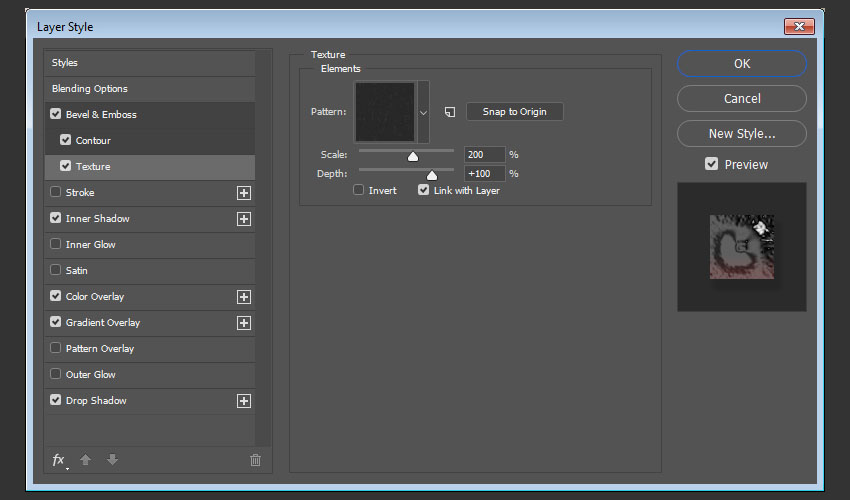Select Blending Options in the list
The width and height of the screenshot is (850, 500).
(x=90, y=89)
